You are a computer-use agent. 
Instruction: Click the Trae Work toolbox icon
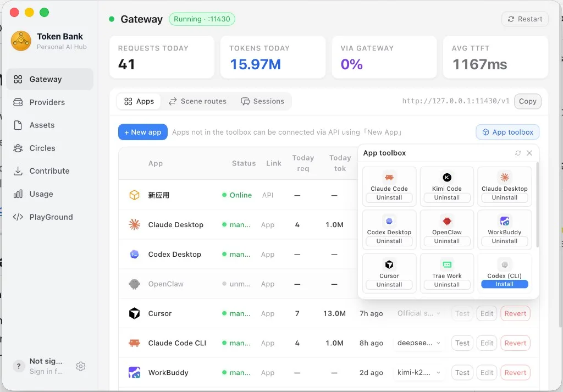pos(446,264)
